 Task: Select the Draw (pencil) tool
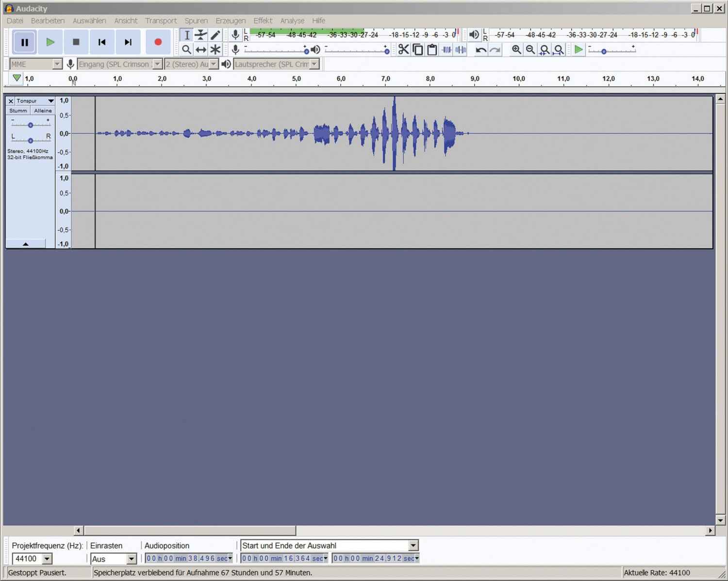coord(215,35)
